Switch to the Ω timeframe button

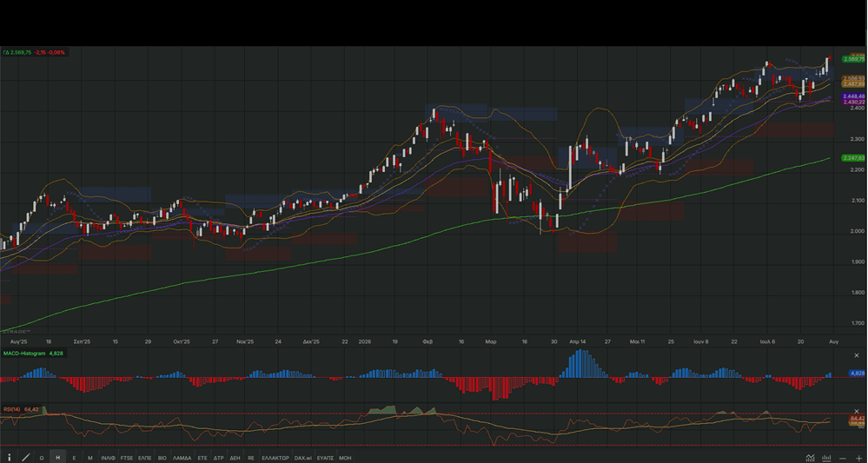point(42,458)
